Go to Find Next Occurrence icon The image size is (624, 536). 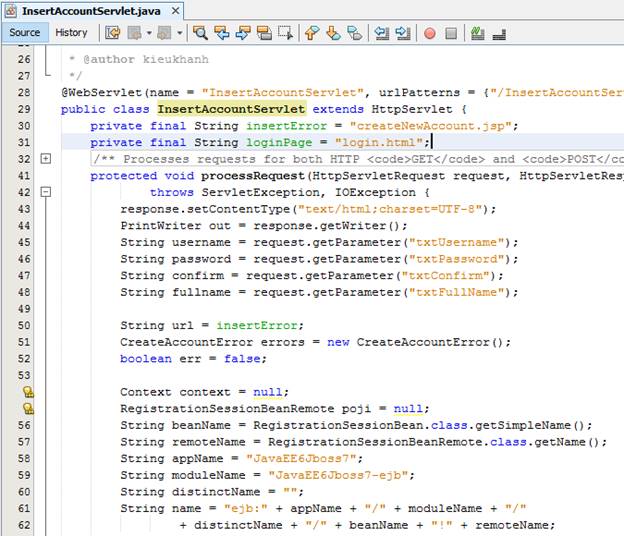(x=243, y=33)
